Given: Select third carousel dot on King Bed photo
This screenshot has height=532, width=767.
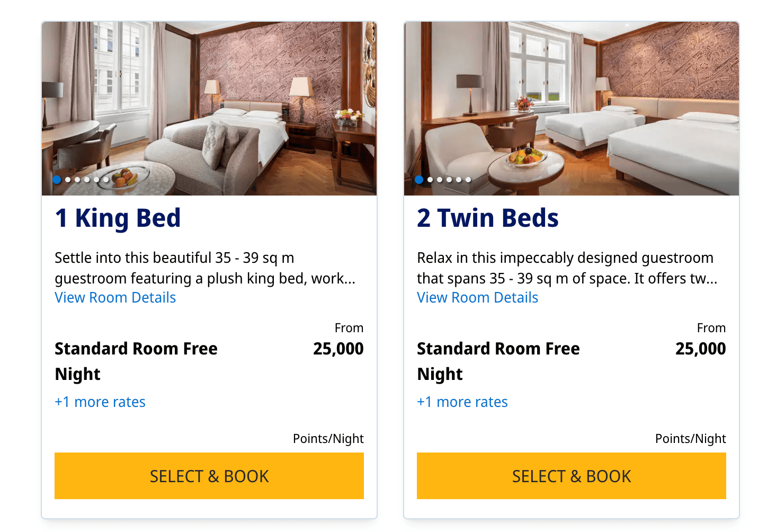Looking at the screenshot, I should click(77, 180).
